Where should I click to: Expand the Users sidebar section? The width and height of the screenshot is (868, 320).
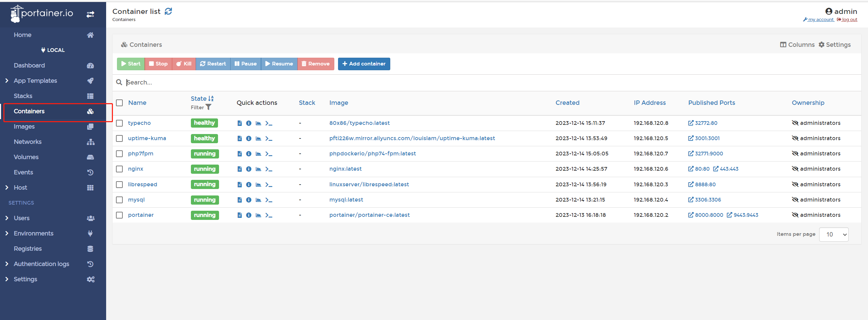[x=7, y=218]
